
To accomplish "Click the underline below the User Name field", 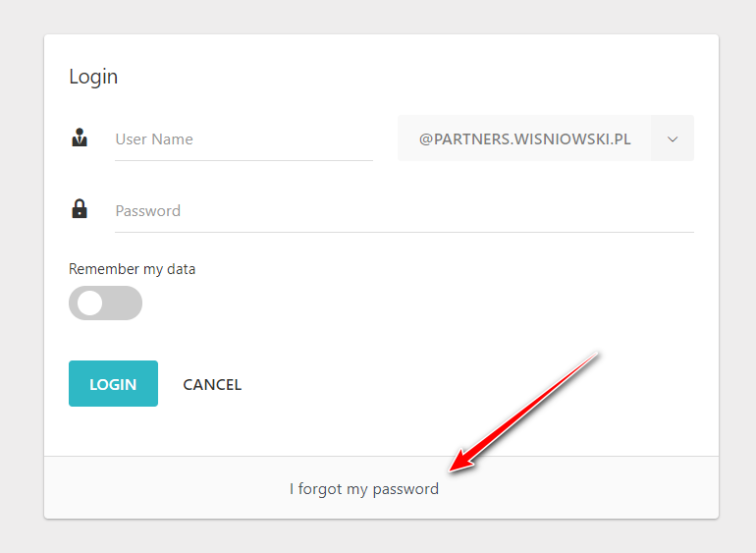I will pyautogui.click(x=243, y=160).
